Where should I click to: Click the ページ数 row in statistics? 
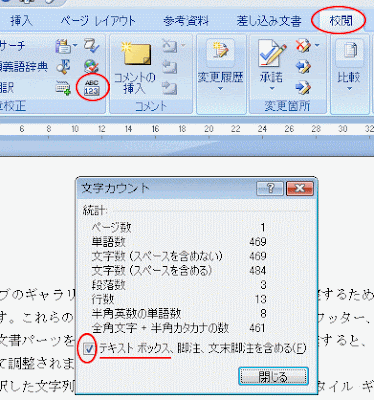pyautogui.click(x=179, y=228)
